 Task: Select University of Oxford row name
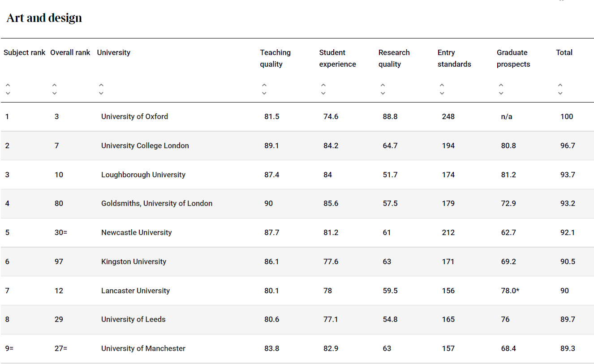[x=135, y=116]
